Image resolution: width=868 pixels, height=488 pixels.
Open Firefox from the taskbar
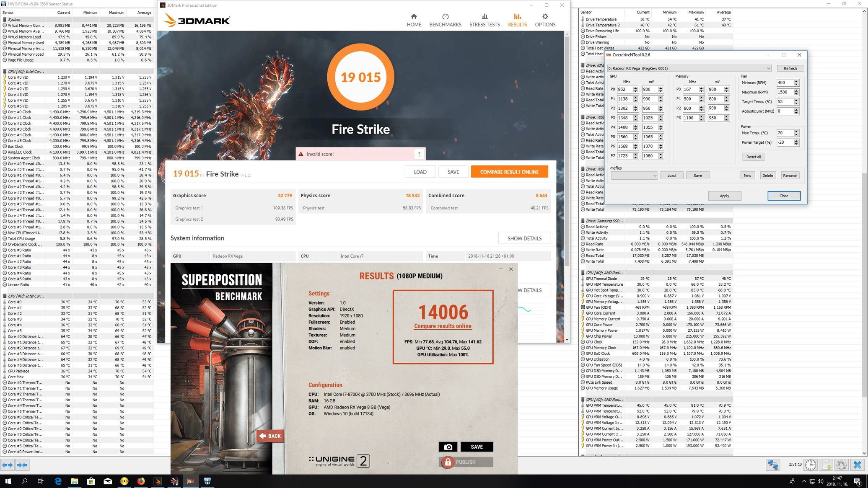click(141, 481)
